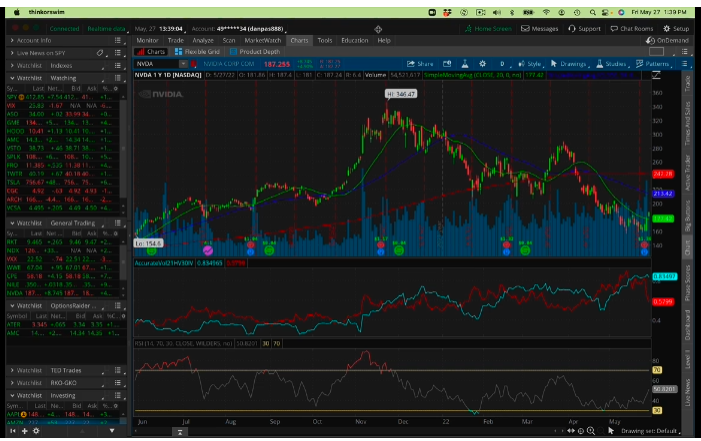Click the Style button in chart toolbar

coord(530,64)
